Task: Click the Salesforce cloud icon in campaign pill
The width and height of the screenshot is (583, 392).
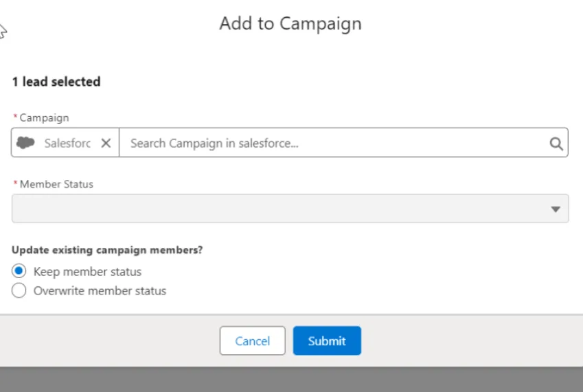Action: click(x=26, y=143)
